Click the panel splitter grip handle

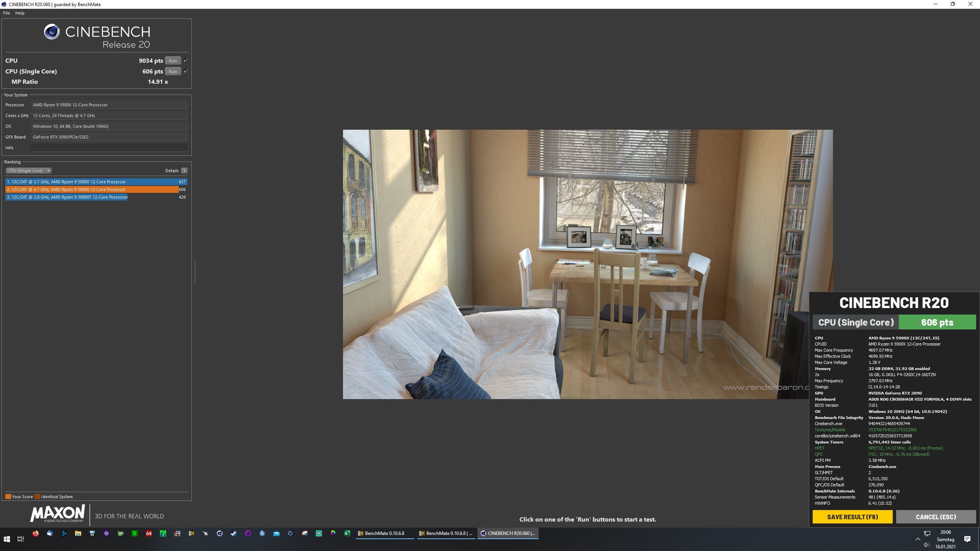coord(195,272)
